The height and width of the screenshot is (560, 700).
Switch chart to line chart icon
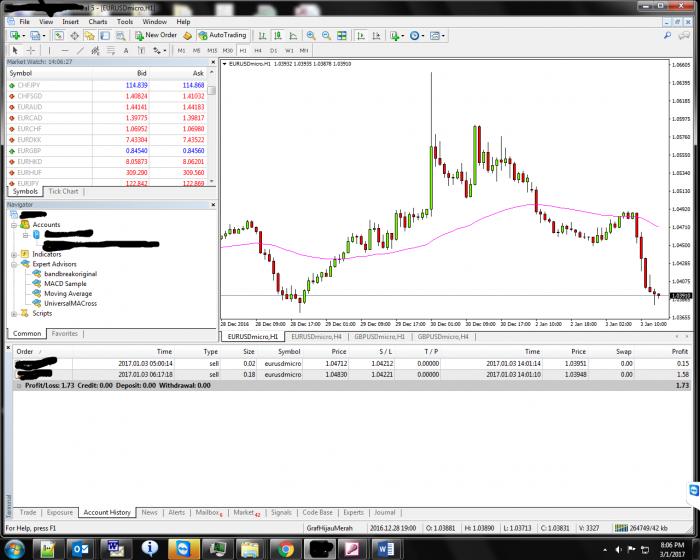click(x=293, y=35)
